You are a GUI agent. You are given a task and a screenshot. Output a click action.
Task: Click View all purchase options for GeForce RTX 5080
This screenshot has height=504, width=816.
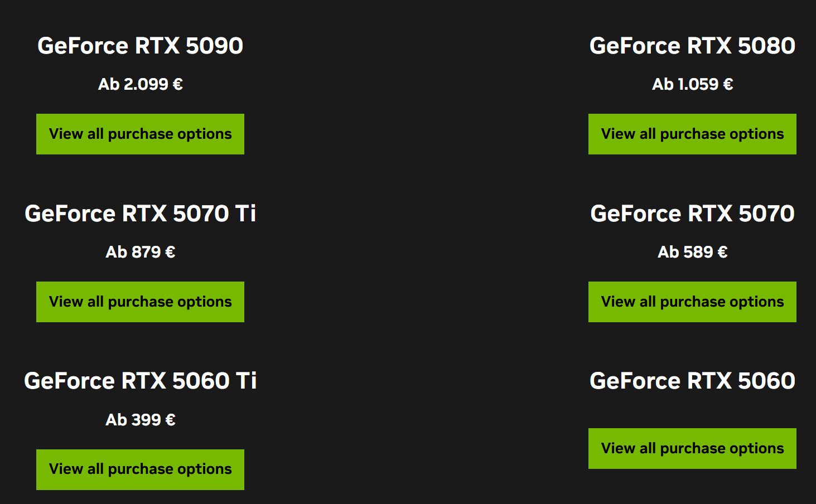[692, 134]
